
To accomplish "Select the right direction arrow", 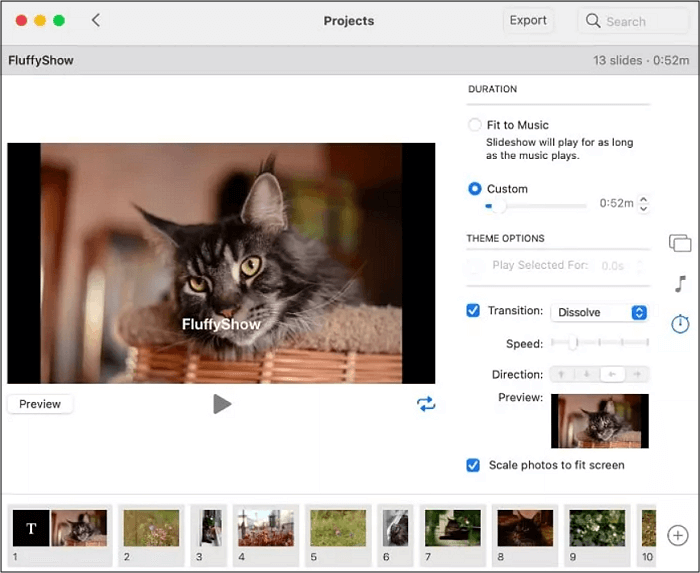I will pyautogui.click(x=636, y=374).
